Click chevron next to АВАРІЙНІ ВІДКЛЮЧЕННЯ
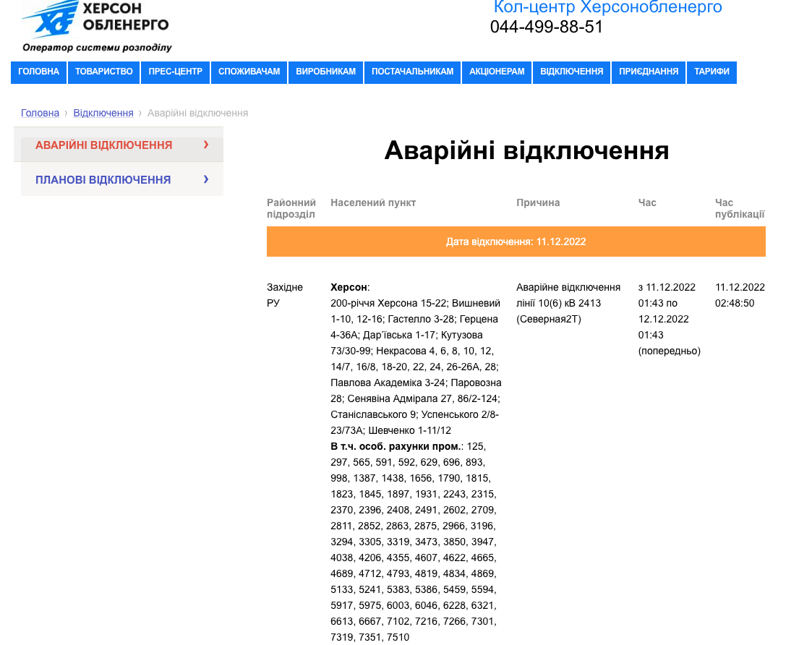The image size is (812, 645). [x=206, y=145]
